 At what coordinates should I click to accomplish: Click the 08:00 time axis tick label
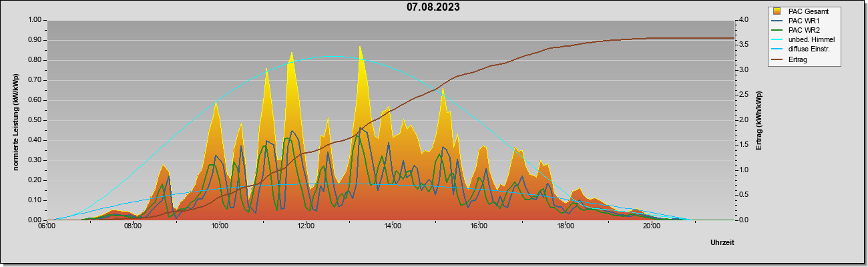(x=133, y=226)
